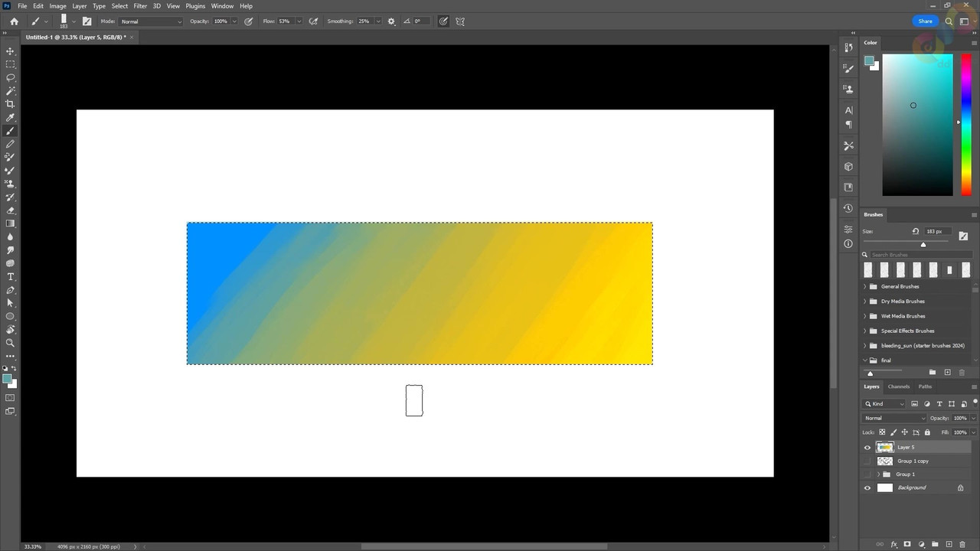Screen dimensions: 980x551
Task: Create a new layer via plus icon
Action: pos(949,544)
